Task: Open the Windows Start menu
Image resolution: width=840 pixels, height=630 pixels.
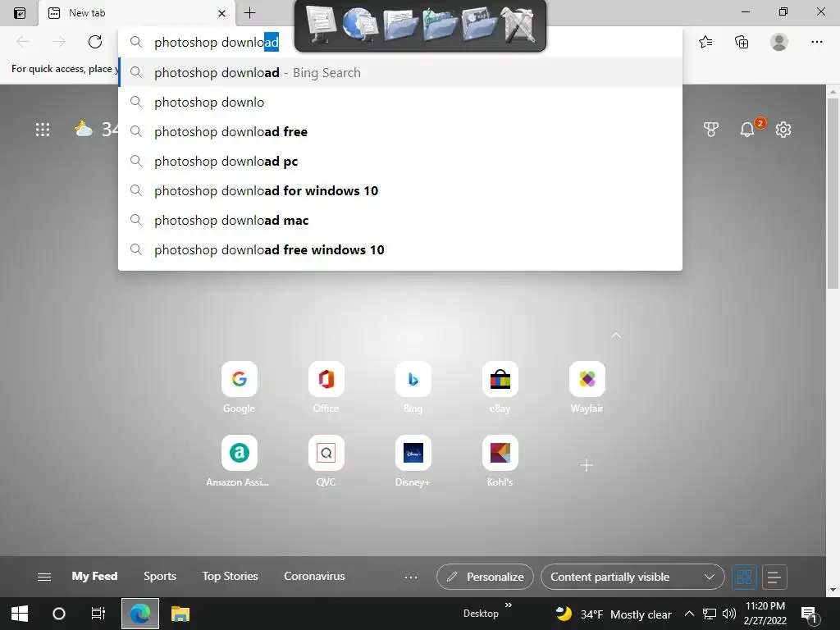Action: [20, 614]
